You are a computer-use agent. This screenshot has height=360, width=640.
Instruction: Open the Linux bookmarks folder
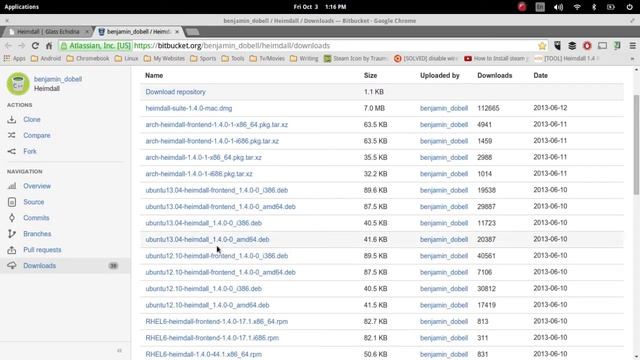point(127,59)
